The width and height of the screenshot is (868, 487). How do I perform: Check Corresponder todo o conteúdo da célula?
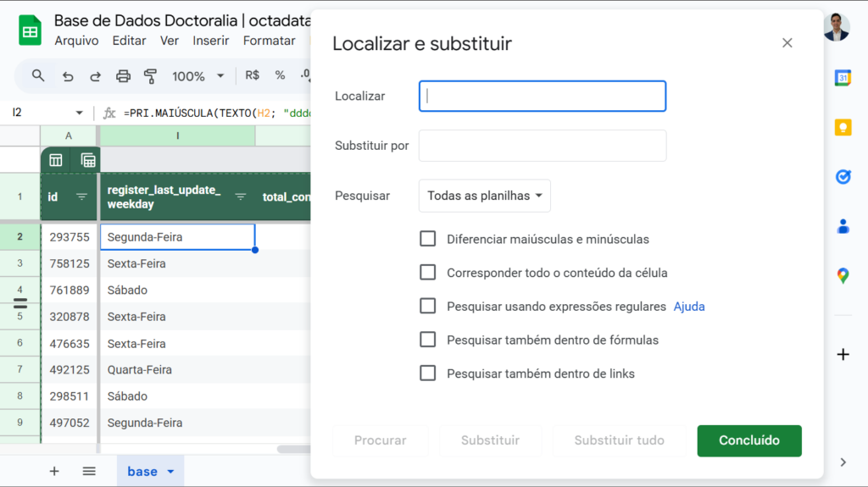point(427,272)
